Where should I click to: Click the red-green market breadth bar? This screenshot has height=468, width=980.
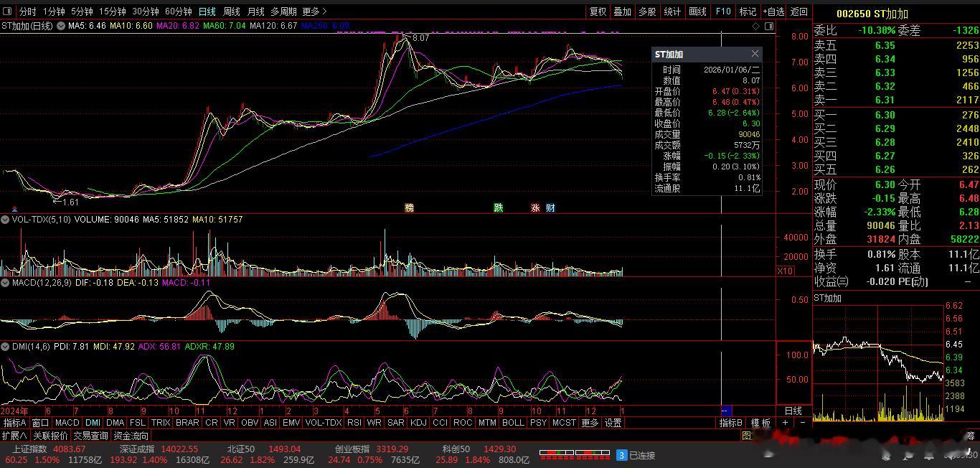574,454
